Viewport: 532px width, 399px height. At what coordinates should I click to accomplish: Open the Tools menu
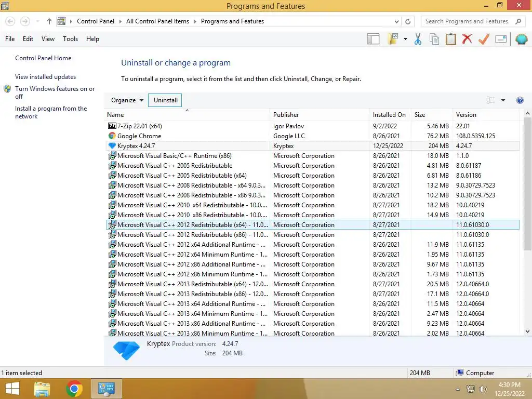(70, 39)
